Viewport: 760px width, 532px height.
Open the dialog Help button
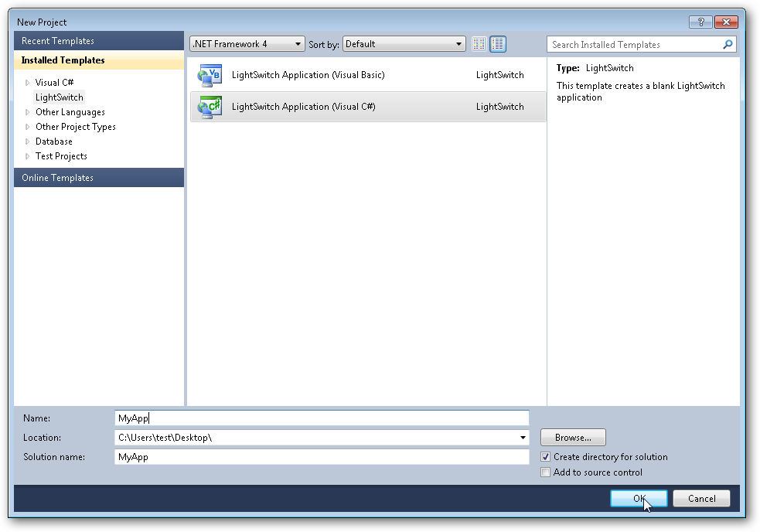pos(700,22)
